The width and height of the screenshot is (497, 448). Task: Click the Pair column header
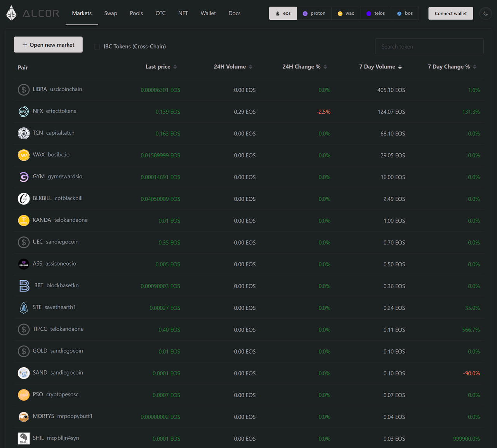[23, 68]
